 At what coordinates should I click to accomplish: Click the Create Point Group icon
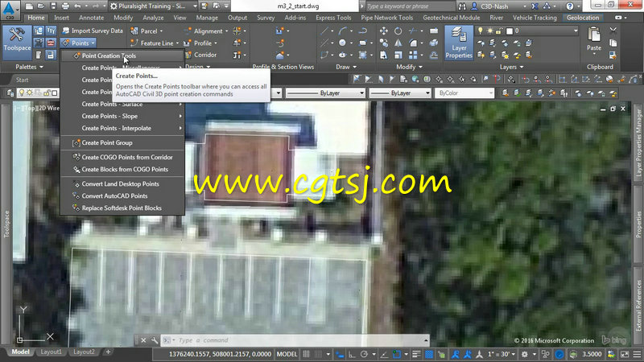point(76,143)
